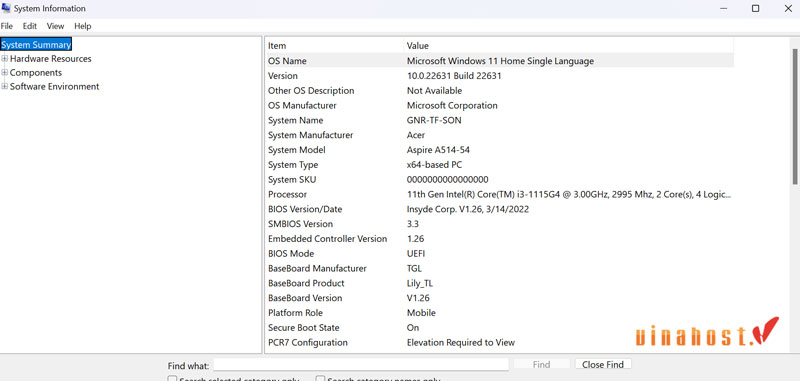Minimize the System Information window
This screenshot has width=800, height=381.
[724, 8]
